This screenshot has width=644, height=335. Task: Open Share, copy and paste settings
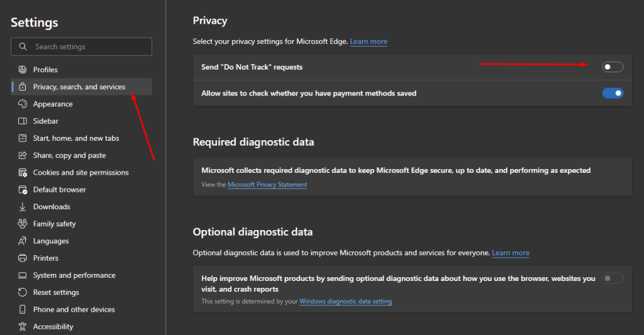pos(81,155)
